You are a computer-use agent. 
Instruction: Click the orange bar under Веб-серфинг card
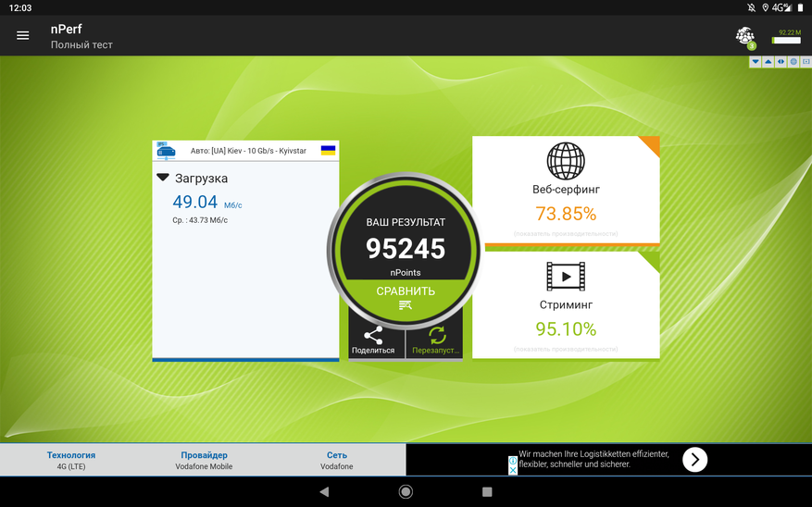point(572,244)
